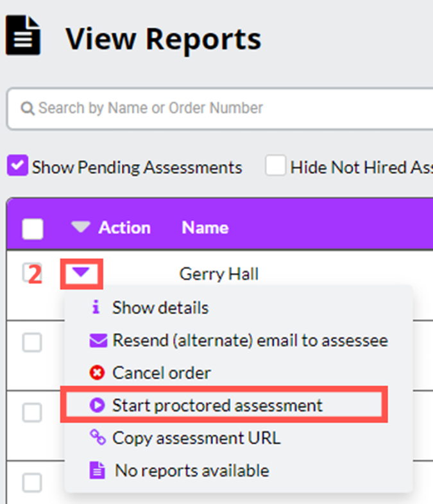Enable the Hide Not Hired checkbox
433x504 pixels.
tap(275, 167)
